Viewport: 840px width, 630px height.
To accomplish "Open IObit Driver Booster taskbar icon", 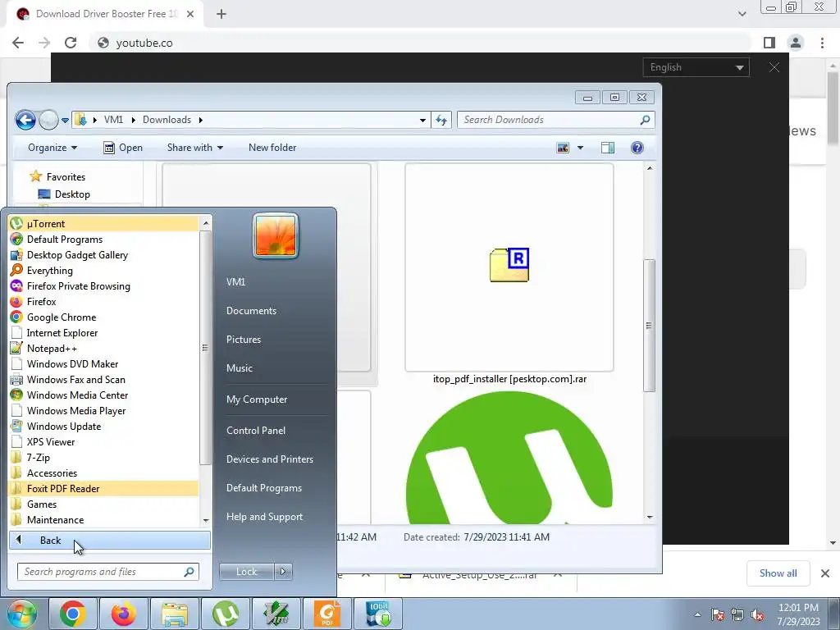I will (x=377, y=614).
